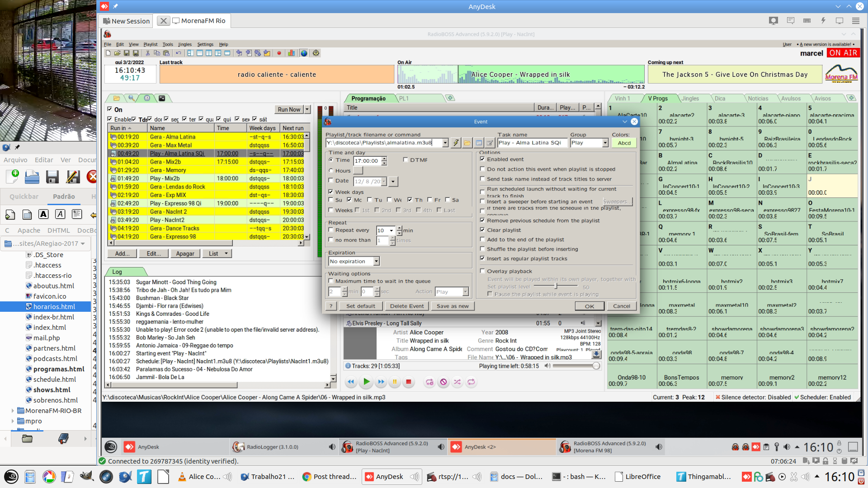Click the rewind previous track button

pos(351,382)
